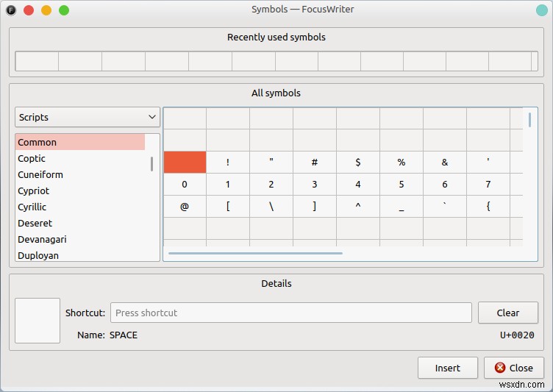Screen dimensions: 553x392
Task: Select Cuneiform script
Action: point(80,174)
